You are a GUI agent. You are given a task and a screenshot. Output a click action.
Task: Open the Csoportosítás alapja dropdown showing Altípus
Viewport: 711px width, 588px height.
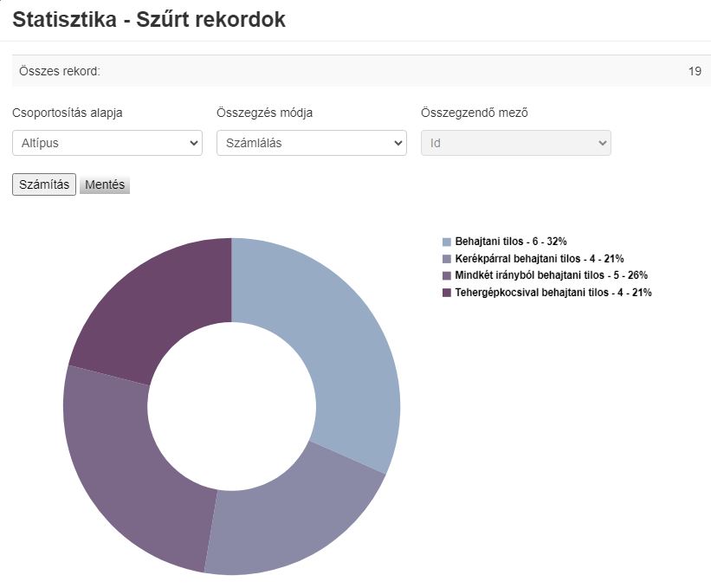pyautogui.click(x=107, y=143)
